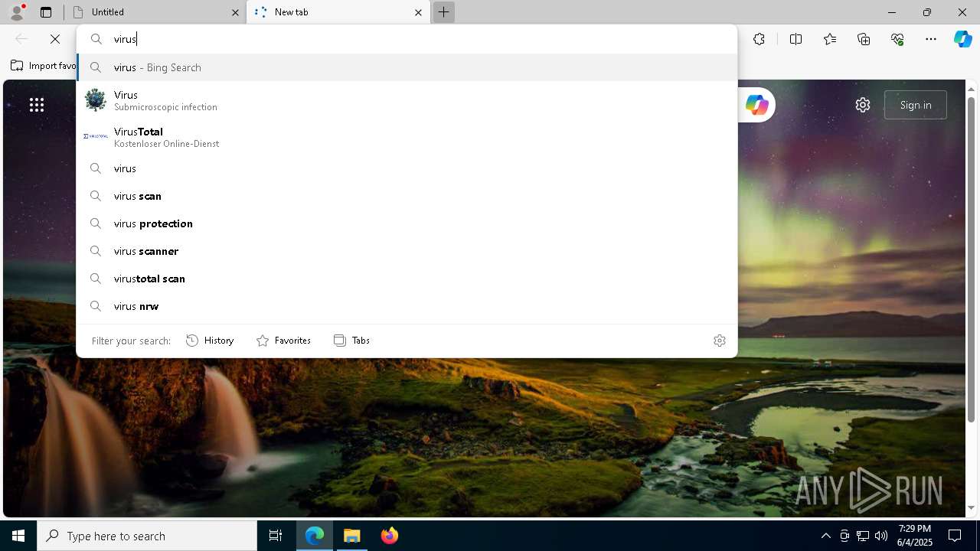980x551 pixels.
Task: Filter search by Favorites
Action: point(283,341)
